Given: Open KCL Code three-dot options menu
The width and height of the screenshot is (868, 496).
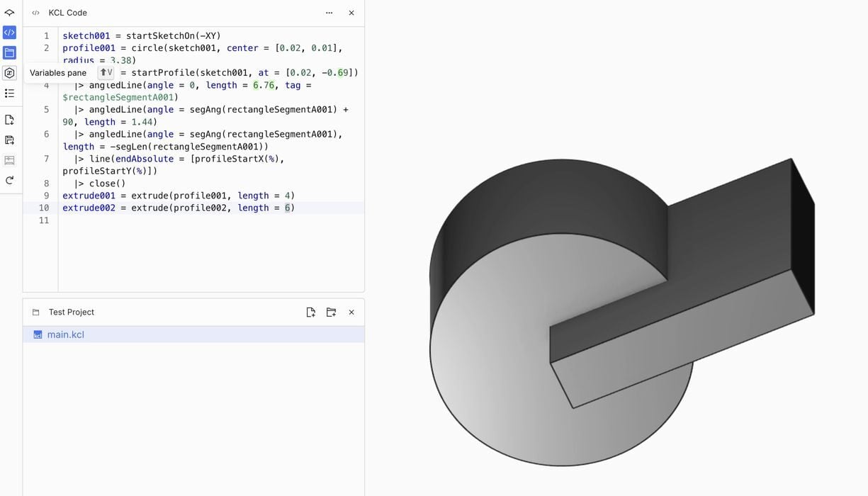Looking at the screenshot, I should click(329, 13).
